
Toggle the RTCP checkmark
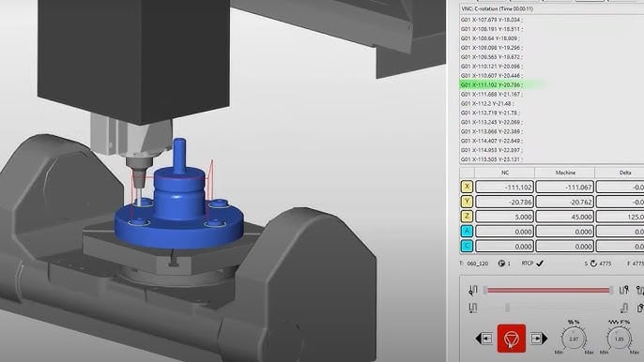point(540,264)
